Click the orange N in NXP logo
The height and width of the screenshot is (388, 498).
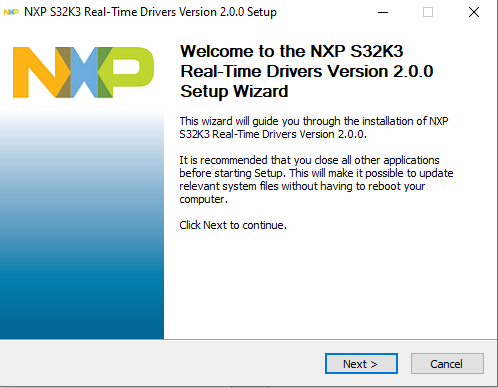click(x=40, y=72)
